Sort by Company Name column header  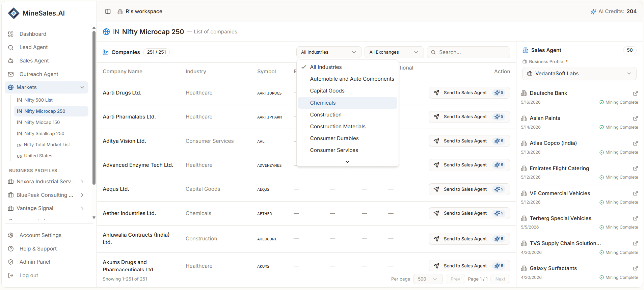[x=123, y=72]
